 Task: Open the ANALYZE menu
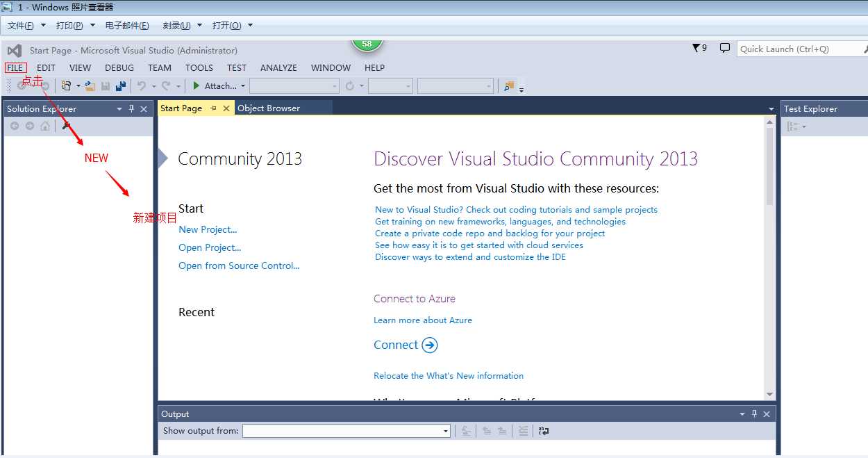point(278,67)
